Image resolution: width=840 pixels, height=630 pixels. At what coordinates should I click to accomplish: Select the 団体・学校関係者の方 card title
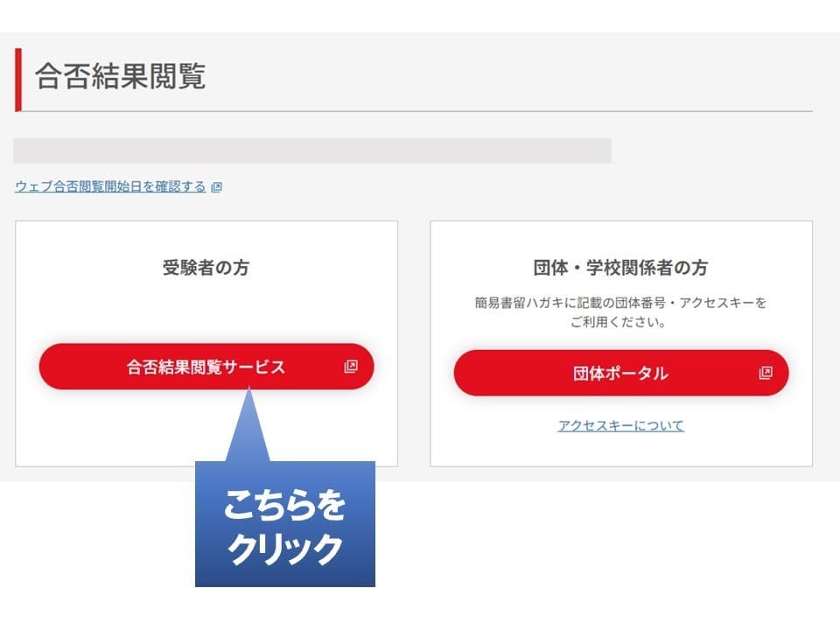(621, 268)
